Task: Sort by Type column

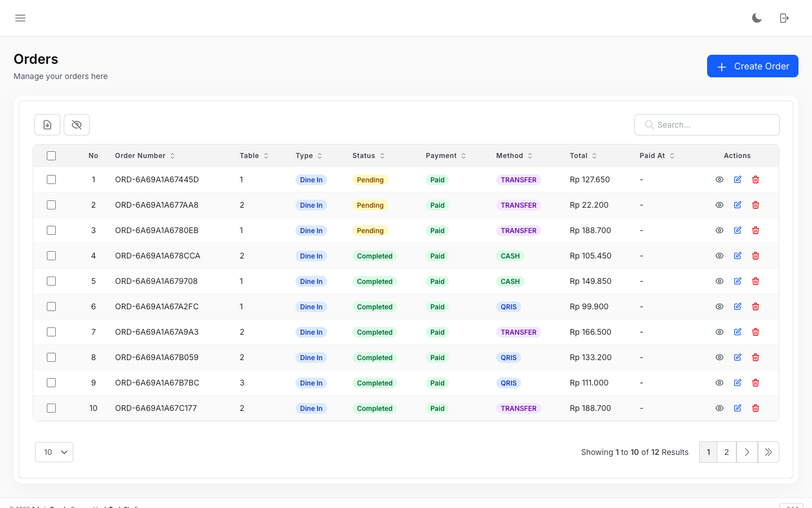Action: (x=309, y=156)
